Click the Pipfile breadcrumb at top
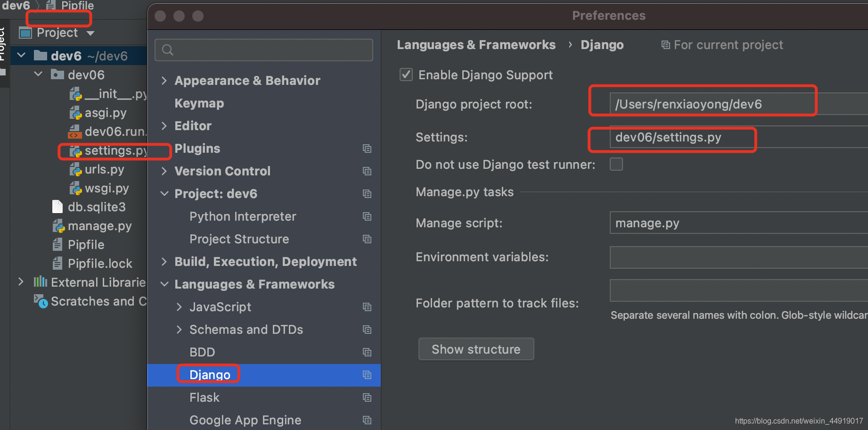The image size is (868, 430). [70, 6]
